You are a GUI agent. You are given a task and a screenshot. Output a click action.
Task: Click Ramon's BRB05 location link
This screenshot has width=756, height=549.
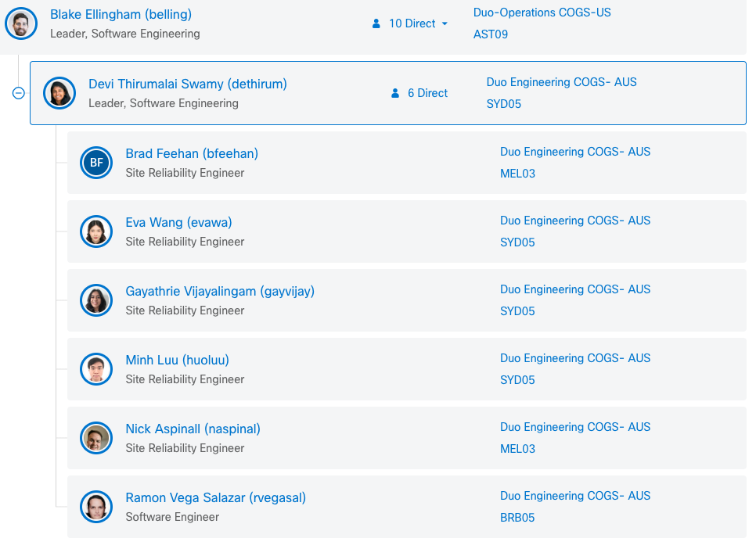[517, 518]
